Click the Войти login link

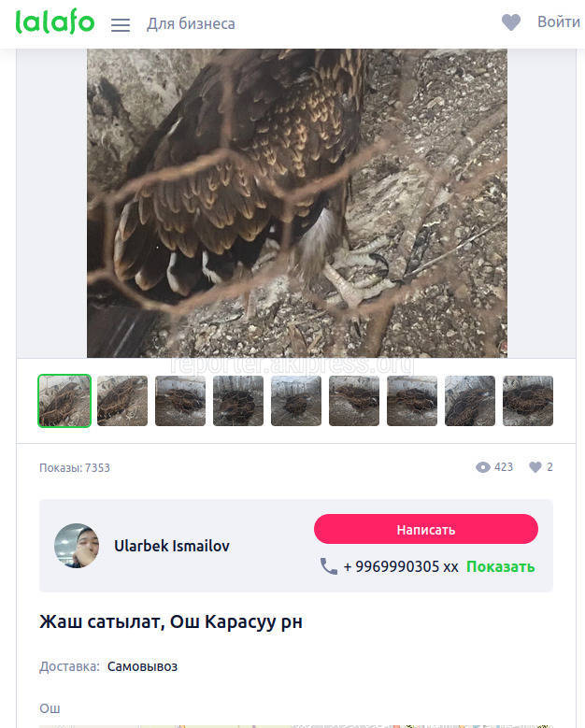click(559, 21)
